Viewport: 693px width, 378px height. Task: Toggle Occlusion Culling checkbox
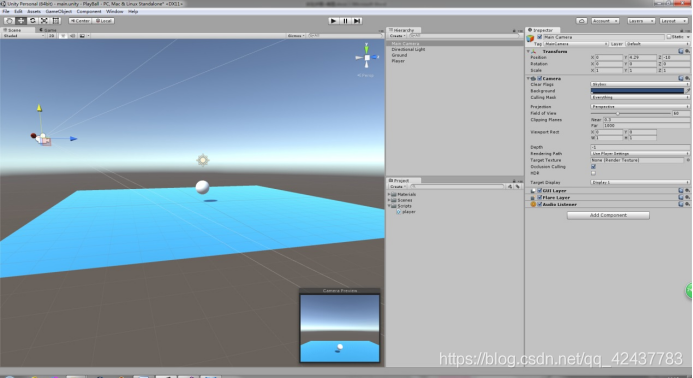pos(594,167)
